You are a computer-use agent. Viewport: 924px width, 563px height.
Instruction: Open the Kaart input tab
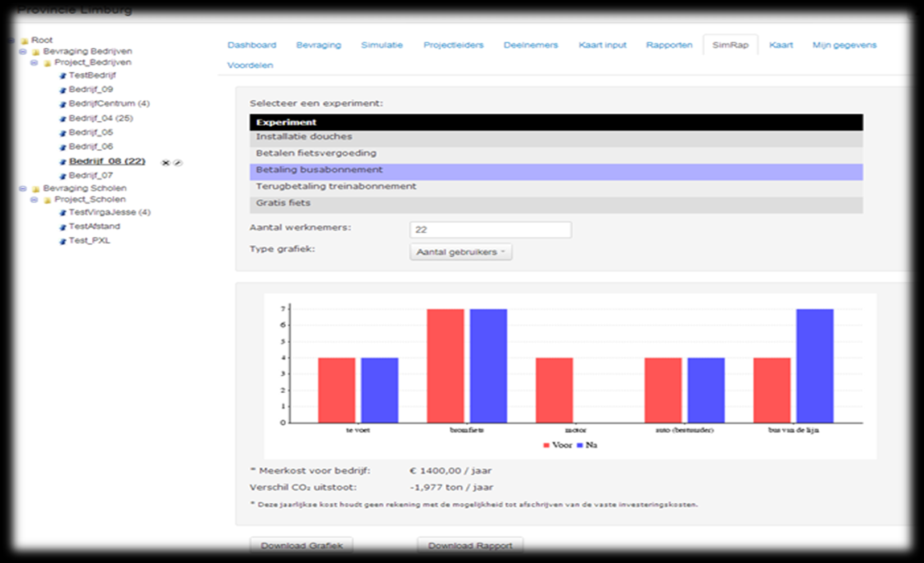(602, 45)
